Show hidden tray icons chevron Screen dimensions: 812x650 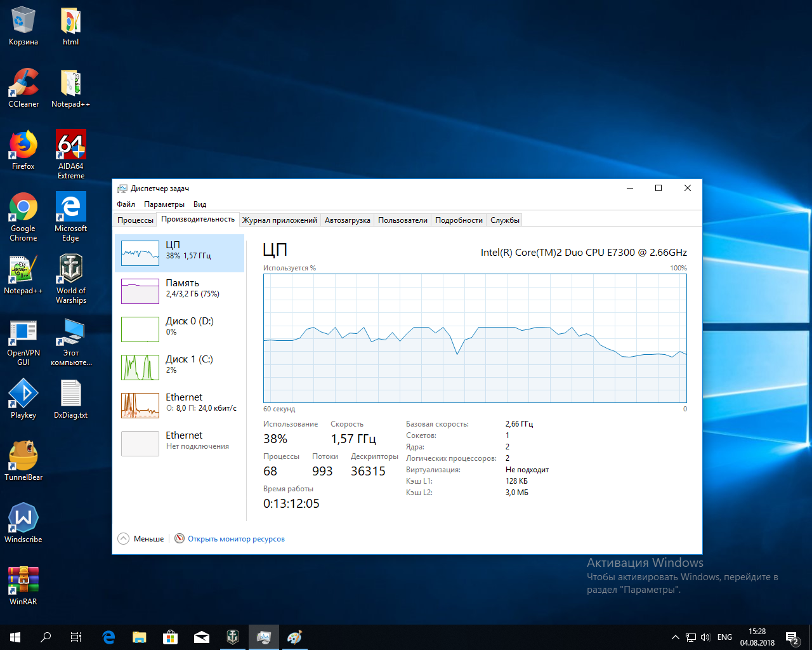pos(675,637)
